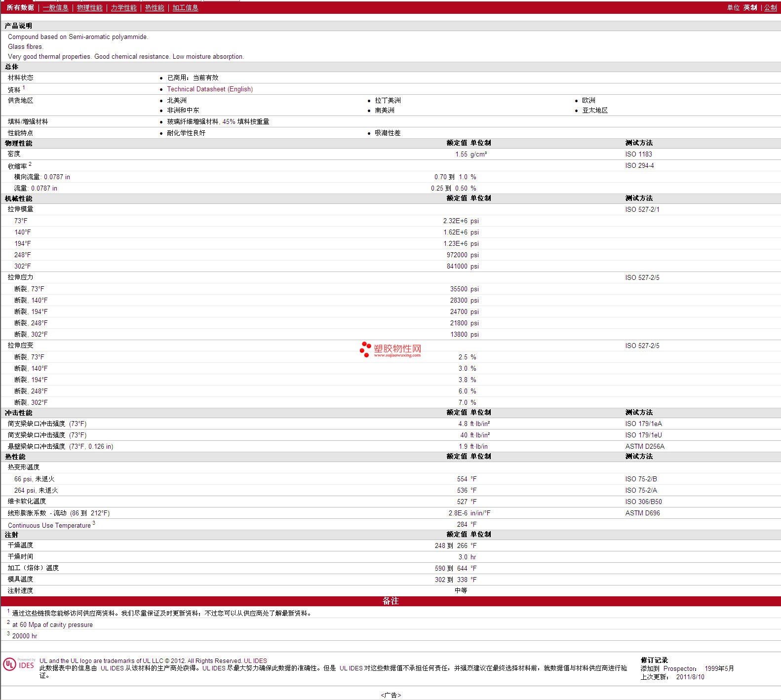This screenshot has height=700, width=781.
Task: Go to the 物理性能 tab
Action: click(x=89, y=7)
